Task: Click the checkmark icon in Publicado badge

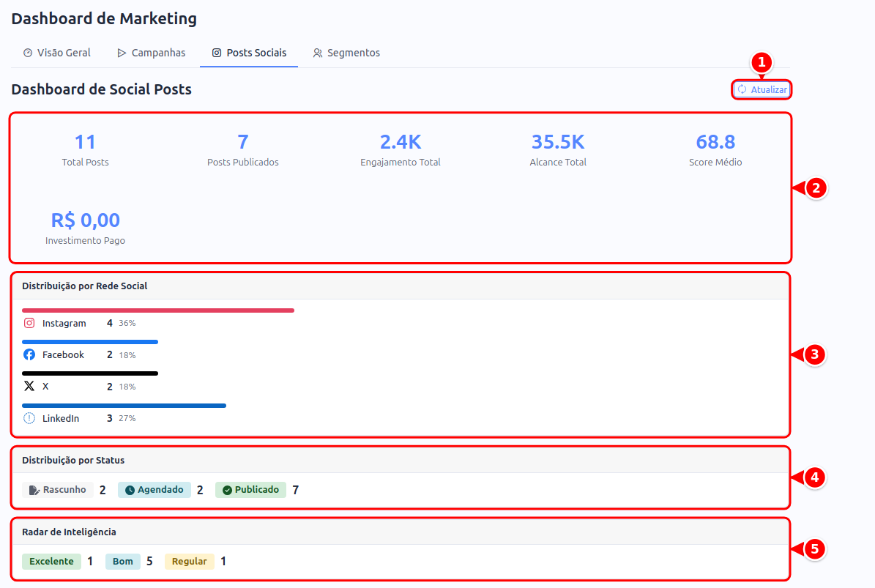Action: (x=227, y=490)
